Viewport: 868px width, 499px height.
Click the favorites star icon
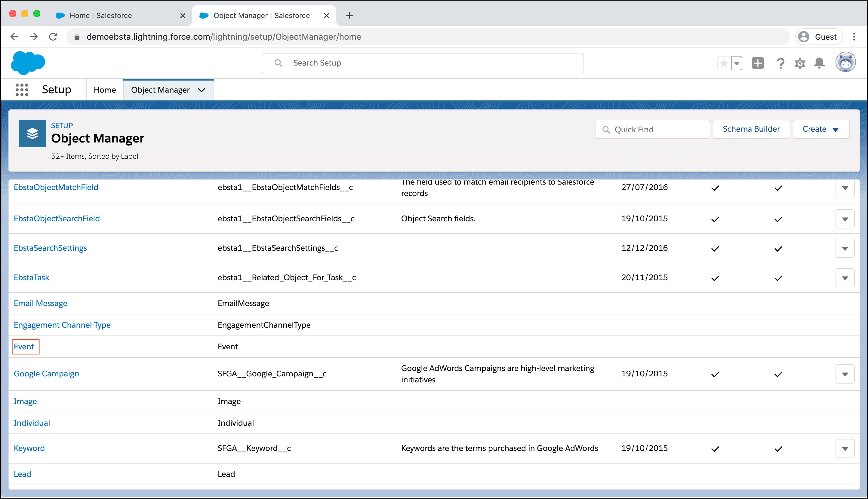click(724, 63)
